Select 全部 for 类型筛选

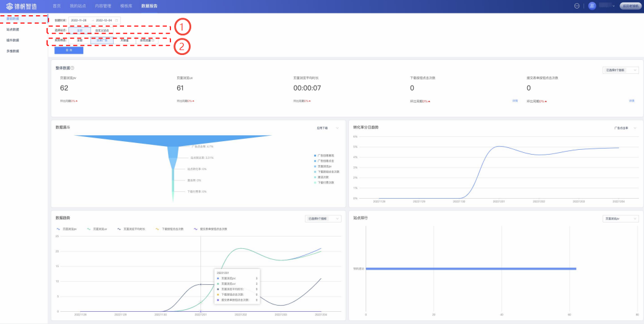[79, 40]
